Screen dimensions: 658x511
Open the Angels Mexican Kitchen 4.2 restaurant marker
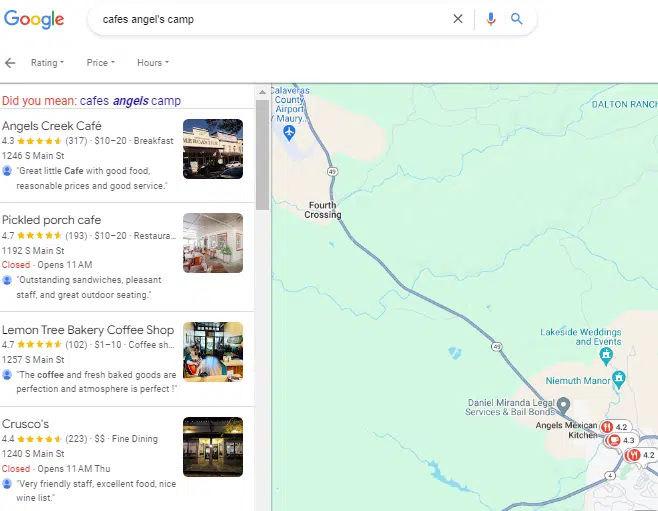tap(615, 427)
